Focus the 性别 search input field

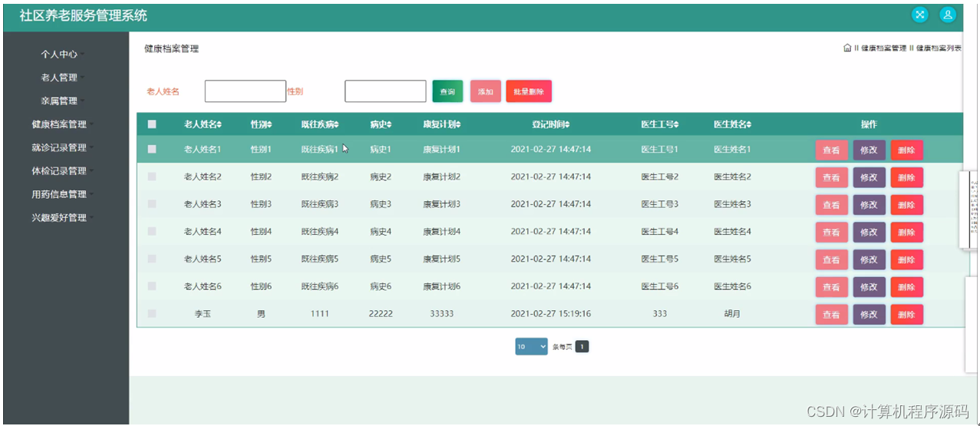tap(385, 91)
